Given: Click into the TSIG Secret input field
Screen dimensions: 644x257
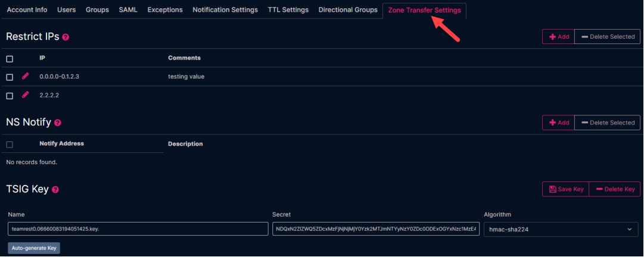Looking at the screenshot, I should (376, 228).
